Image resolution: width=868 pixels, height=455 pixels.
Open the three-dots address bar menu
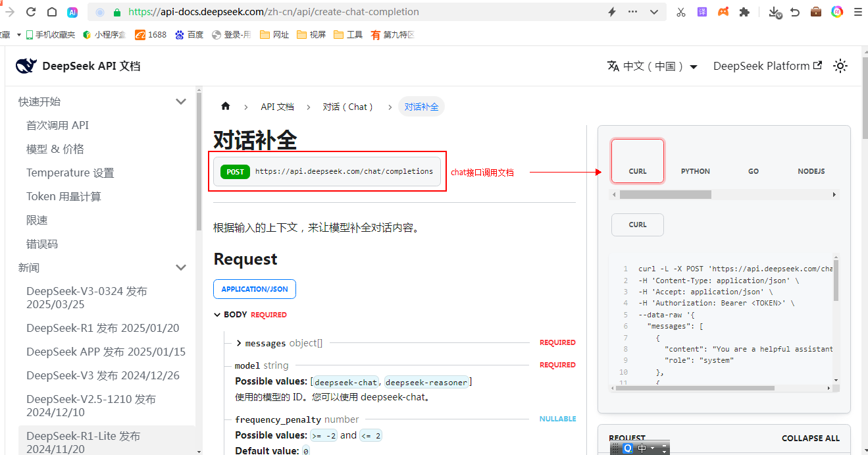[633, 12]
